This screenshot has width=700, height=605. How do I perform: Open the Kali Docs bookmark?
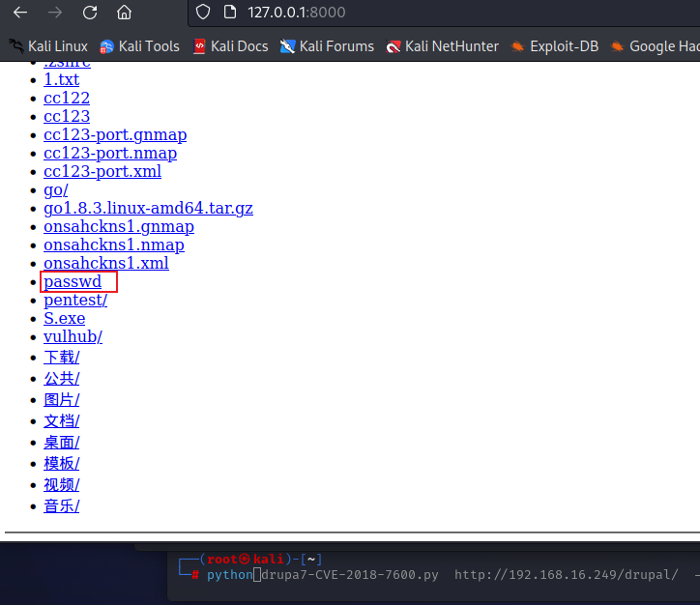point(231,46)
